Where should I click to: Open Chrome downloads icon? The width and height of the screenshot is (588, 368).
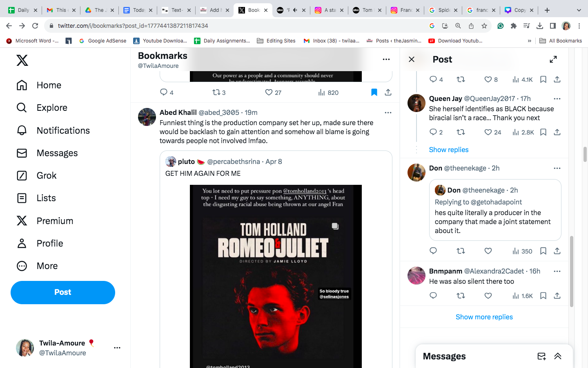540,26
